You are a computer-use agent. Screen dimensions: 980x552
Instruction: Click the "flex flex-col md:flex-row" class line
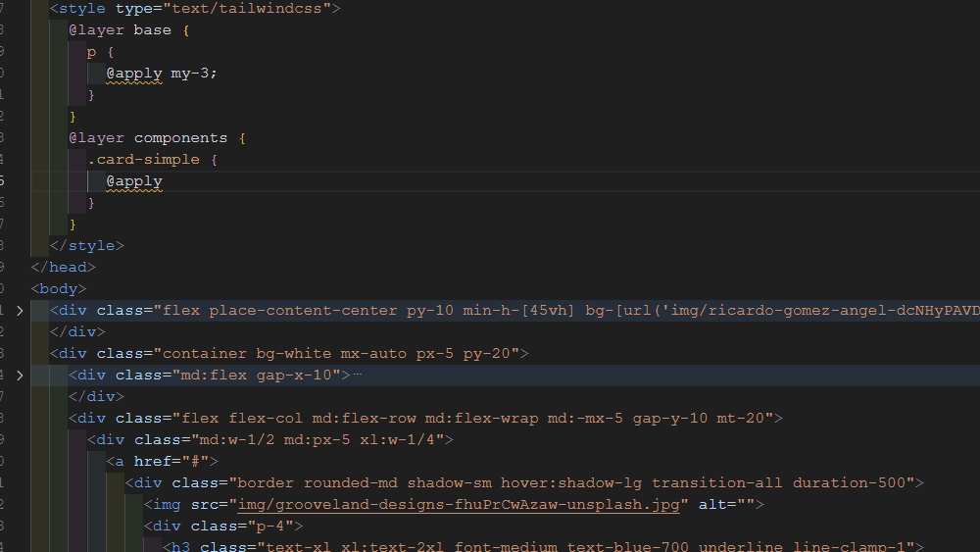425,419
